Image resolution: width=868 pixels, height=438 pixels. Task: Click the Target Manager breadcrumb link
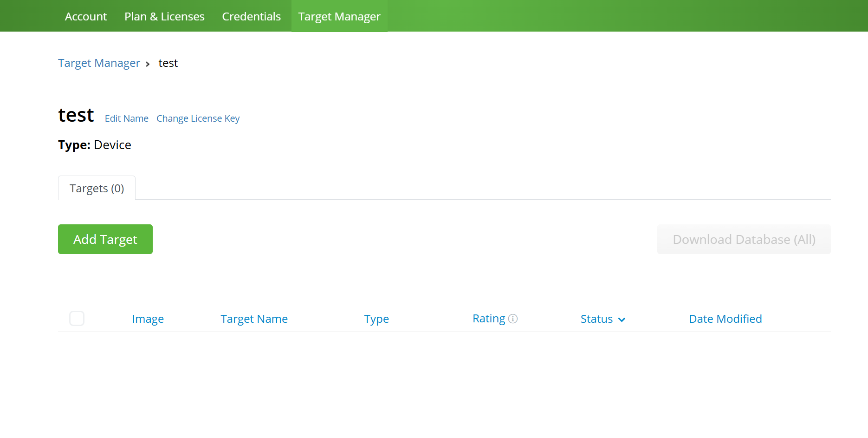tap(99, 63)
